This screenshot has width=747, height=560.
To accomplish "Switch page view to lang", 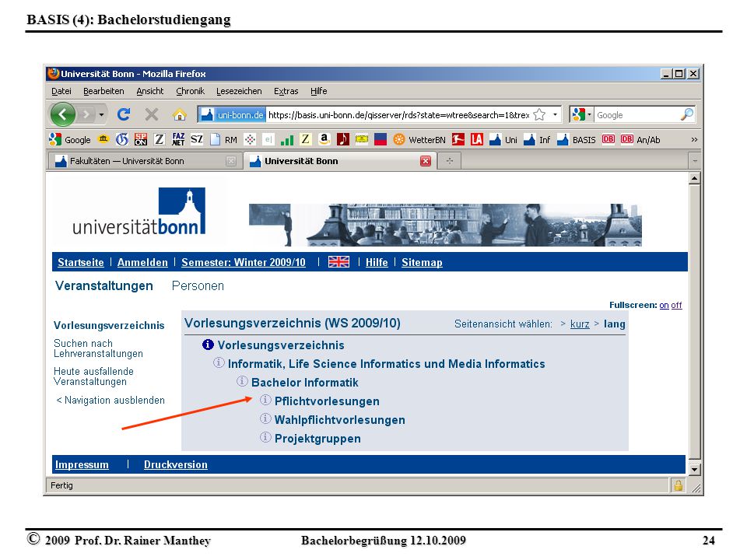I will click(x=615, y=324).
